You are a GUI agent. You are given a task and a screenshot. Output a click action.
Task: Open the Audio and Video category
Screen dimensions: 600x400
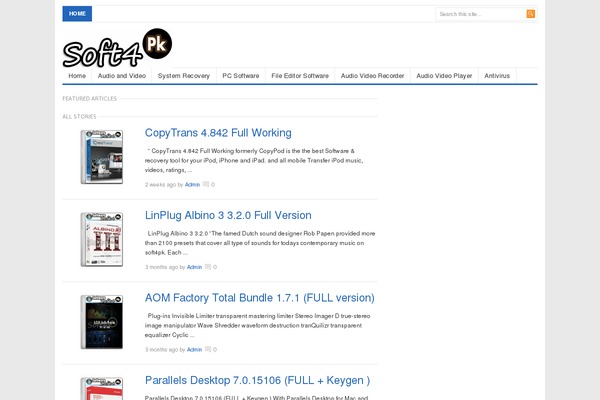[122, 76]
